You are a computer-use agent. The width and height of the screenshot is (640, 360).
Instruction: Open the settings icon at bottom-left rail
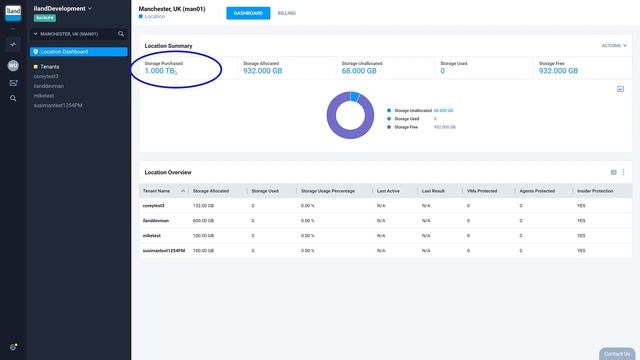tap(13, 347)
